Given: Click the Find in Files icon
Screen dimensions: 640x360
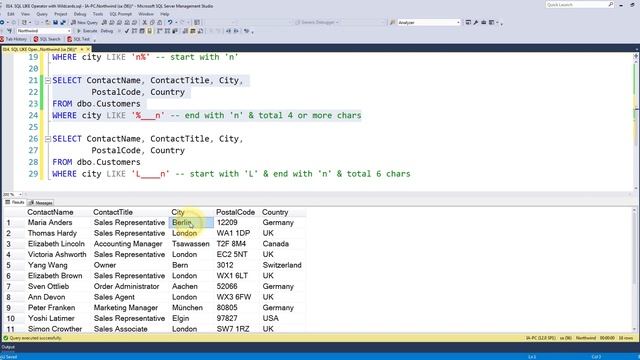Looking at the screenshot, I should (x=393, y=22).
